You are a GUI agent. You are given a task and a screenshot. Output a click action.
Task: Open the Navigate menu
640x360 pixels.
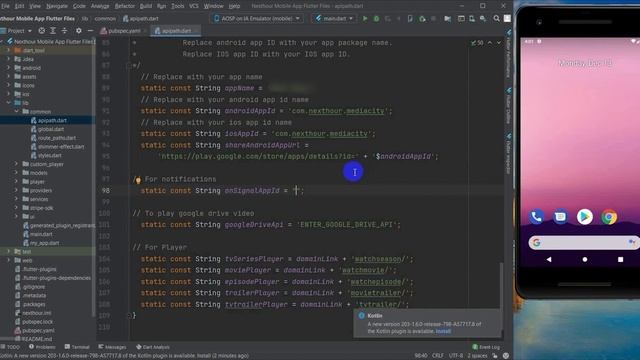[x=57, y=6]
